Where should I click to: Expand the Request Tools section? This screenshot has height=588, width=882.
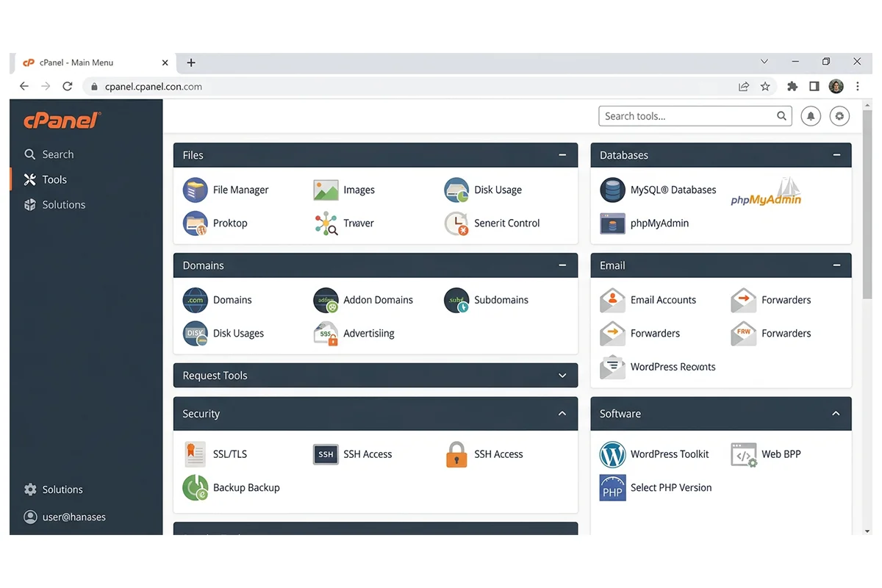click(x=562, y=376)
